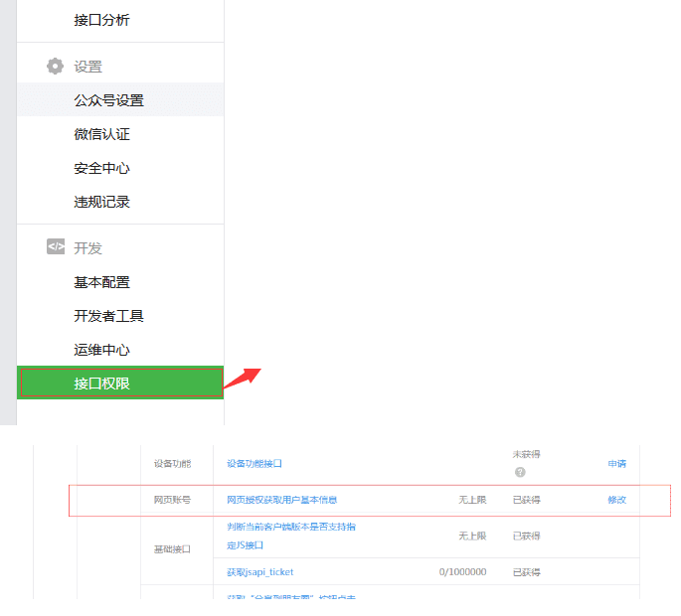
Task: Open 违规记录 menu entry
Action: coord(101,202)
